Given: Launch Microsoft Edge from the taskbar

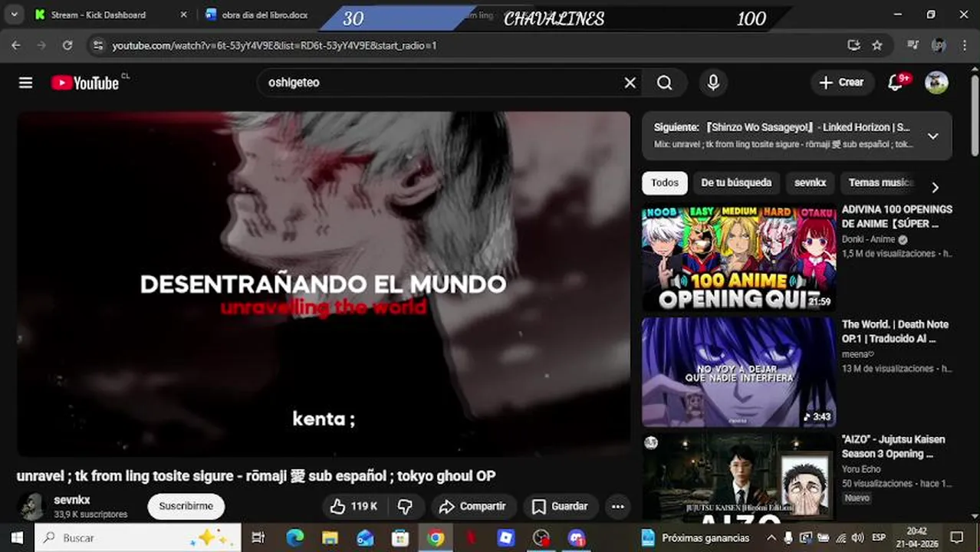Looking at the screenshot, I should [x=295, y=537].
